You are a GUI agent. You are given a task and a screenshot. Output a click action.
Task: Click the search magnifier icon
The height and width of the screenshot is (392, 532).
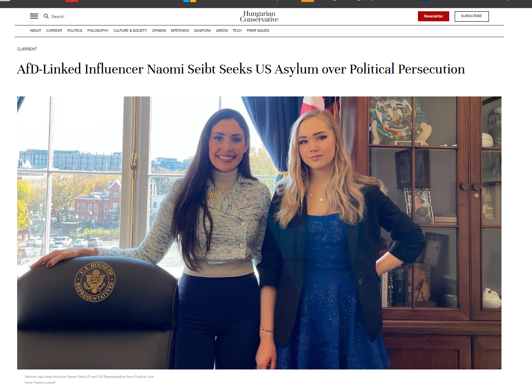(x=46, y=16)
